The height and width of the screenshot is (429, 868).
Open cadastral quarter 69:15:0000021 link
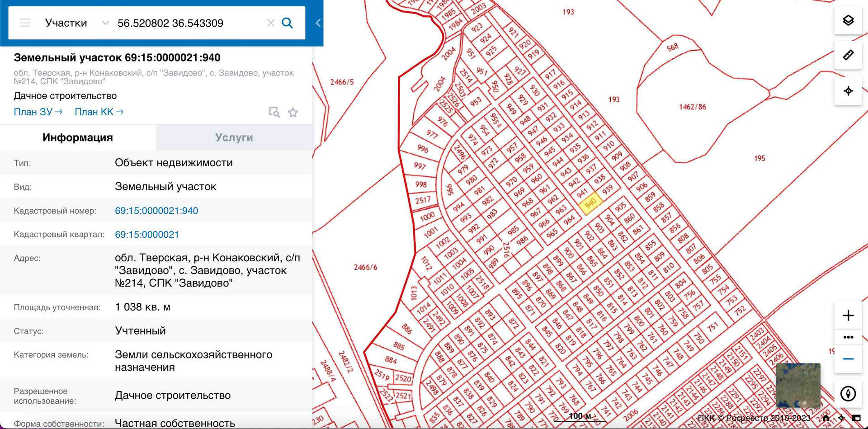click(x=147, y=235)
